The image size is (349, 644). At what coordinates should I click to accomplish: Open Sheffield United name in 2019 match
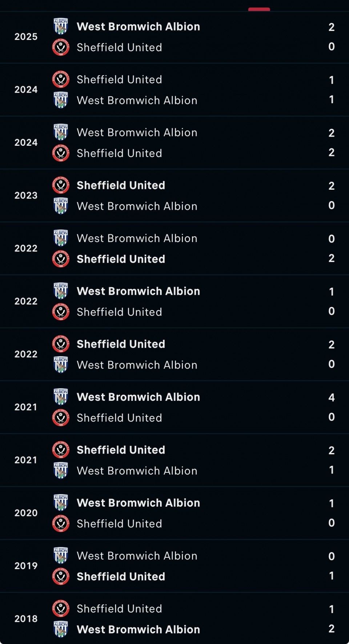121,576
